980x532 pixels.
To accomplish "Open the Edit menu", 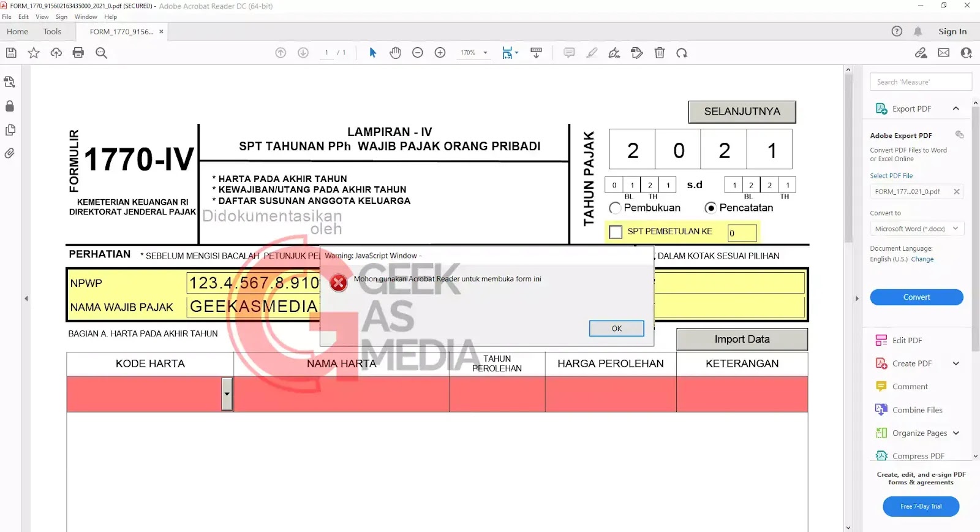I will coord(23,17).
